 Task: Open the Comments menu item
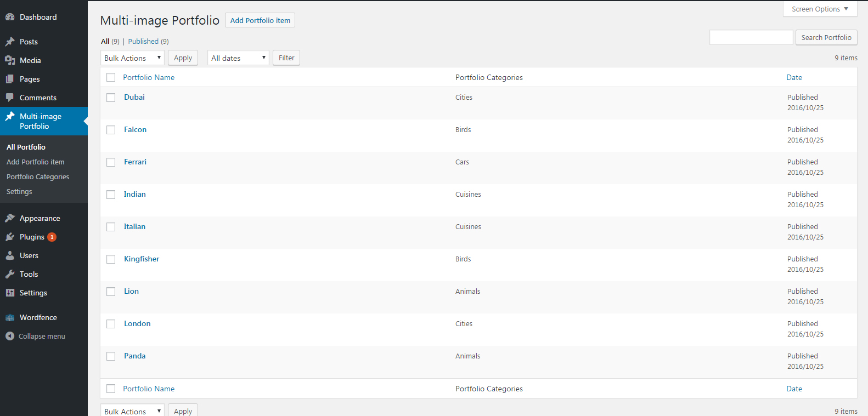pos(38,98)
